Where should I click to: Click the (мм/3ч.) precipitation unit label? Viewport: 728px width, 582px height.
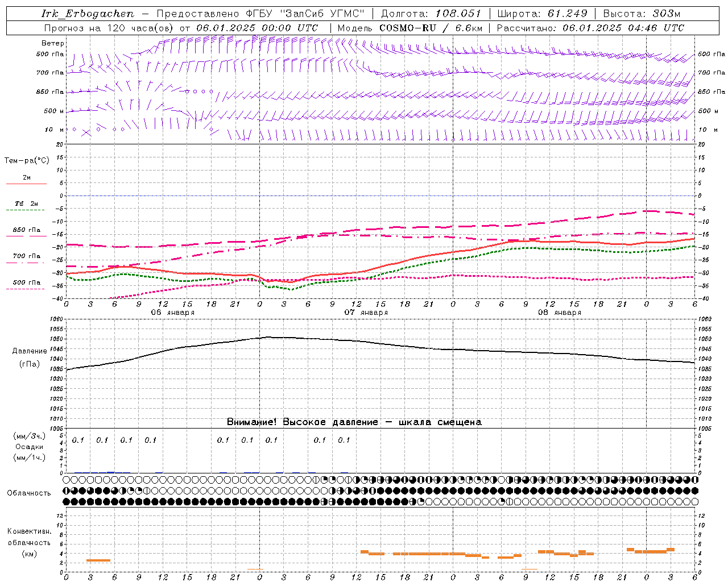point(29,436)
